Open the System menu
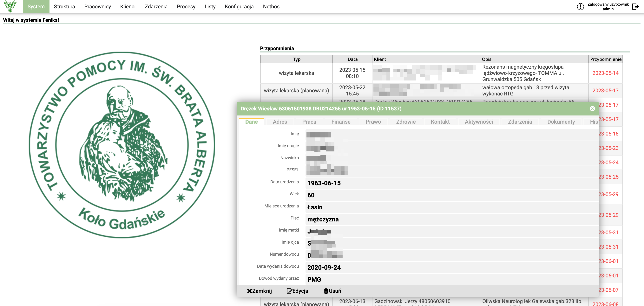This screenshot has height=306, width=644. pyautogui.click(x=36, y=6)
